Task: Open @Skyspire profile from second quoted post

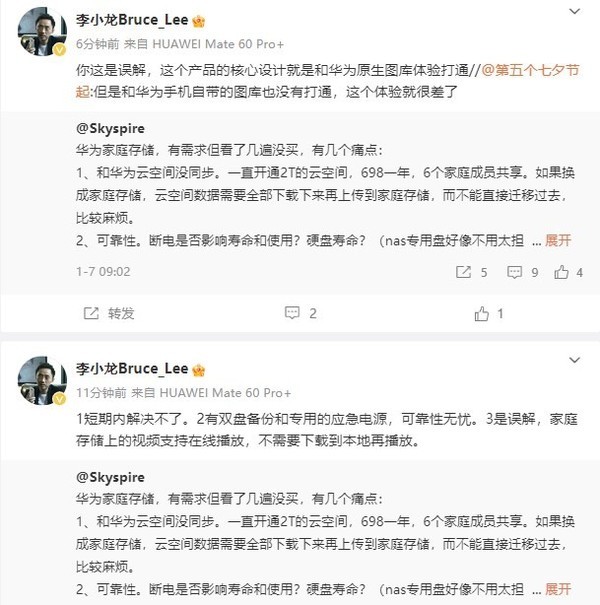Action: click(110, 478)
